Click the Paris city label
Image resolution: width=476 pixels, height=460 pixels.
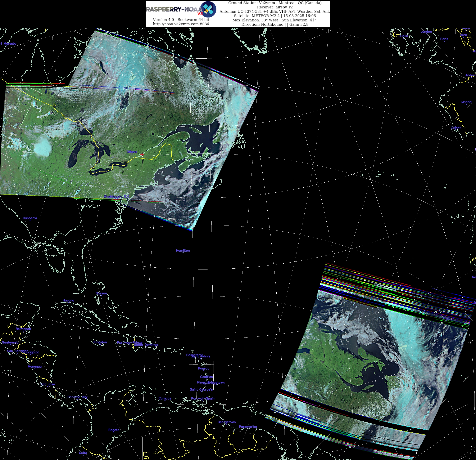(444, 39)
